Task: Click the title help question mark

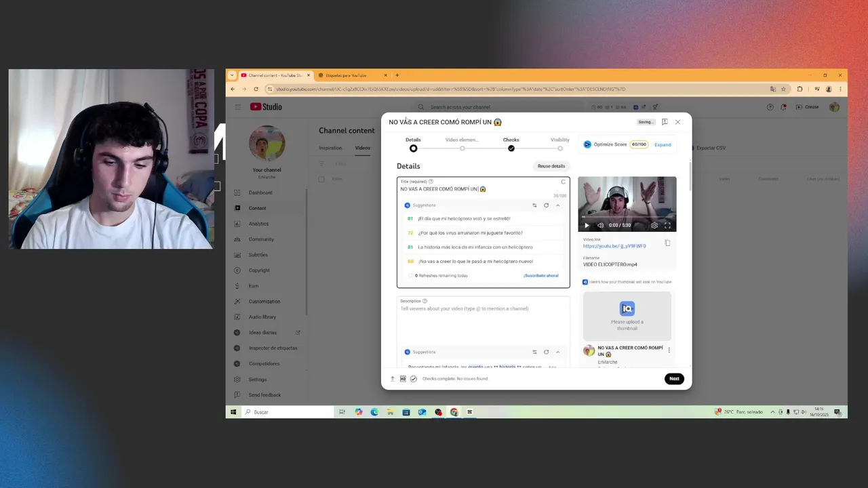Action: [x=431, y=182]
